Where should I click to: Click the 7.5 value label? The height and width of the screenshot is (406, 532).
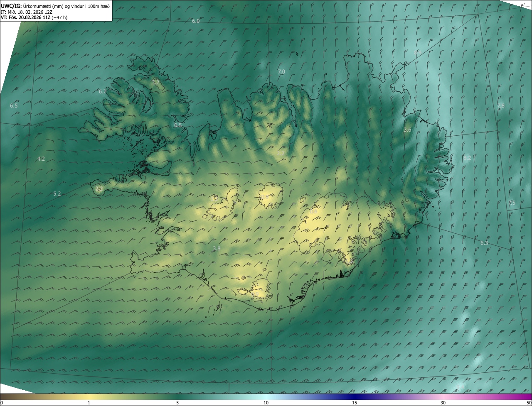pyautogui.click(x=512, y=203)
